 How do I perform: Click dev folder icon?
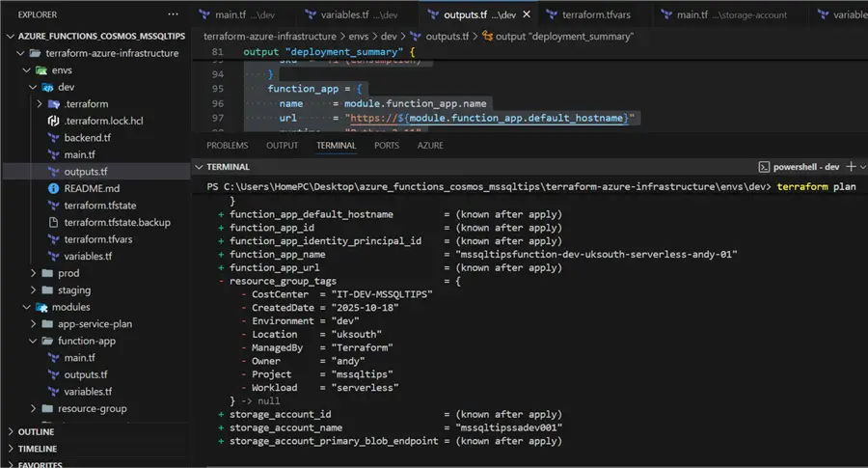(x=47, y=87)
